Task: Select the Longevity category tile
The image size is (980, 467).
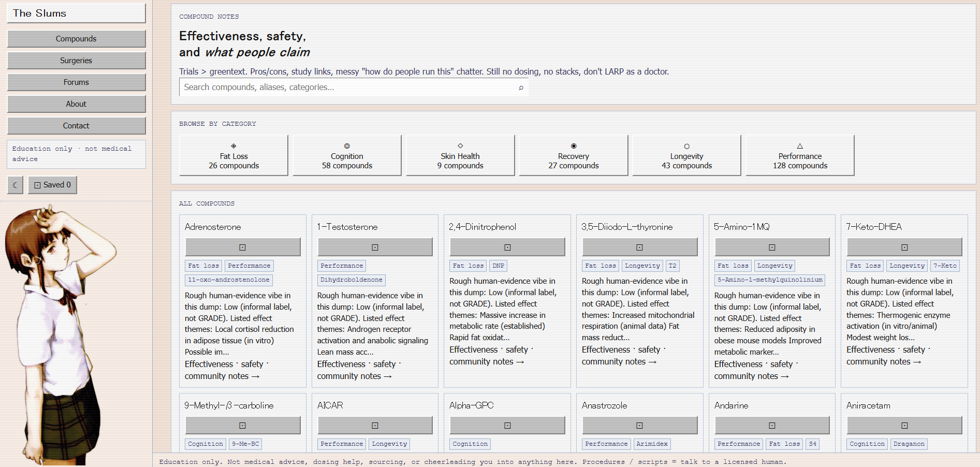Action: (686, 155)
